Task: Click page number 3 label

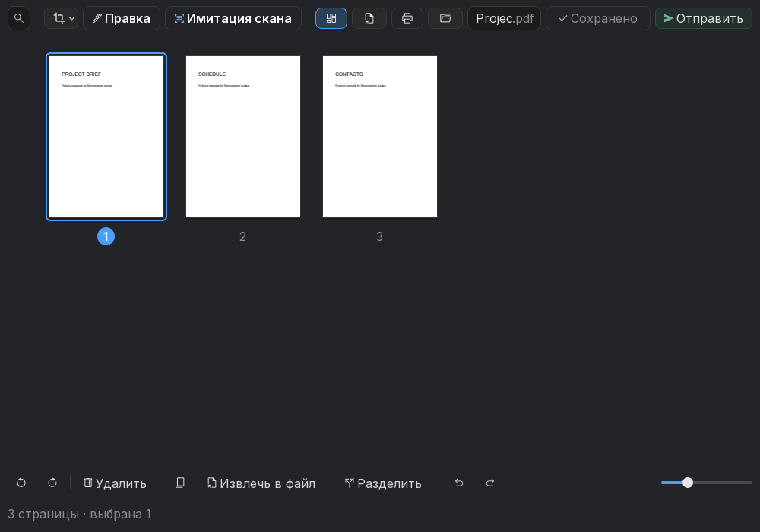Action: coord(379,236)
